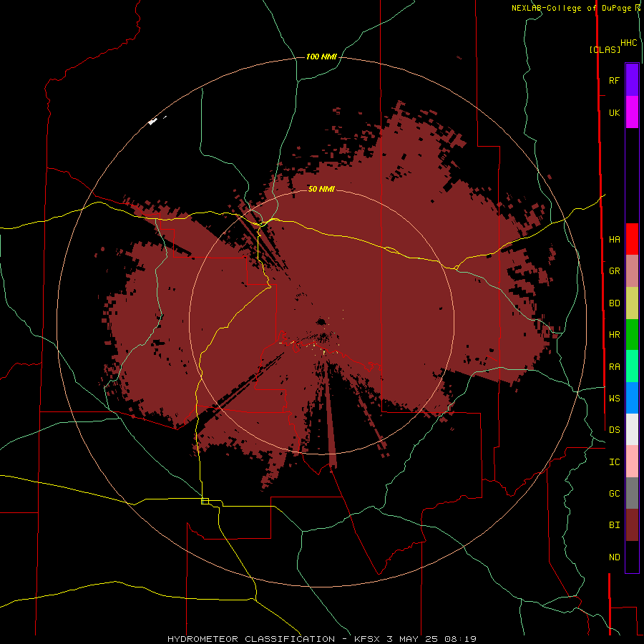Click the 100 NMI range ring label

[321, 57]
